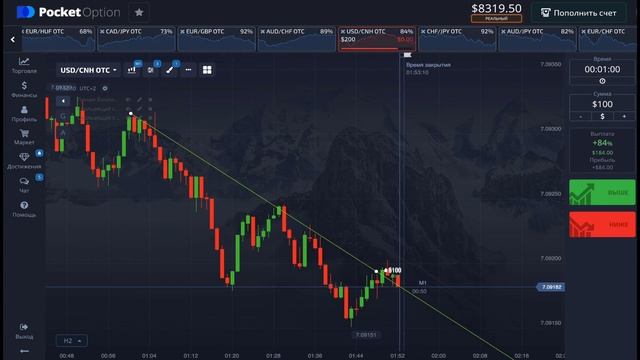Open the indicators icon in chart toolbar
Viewport: 640px width, 360px height.
point(151,70)
